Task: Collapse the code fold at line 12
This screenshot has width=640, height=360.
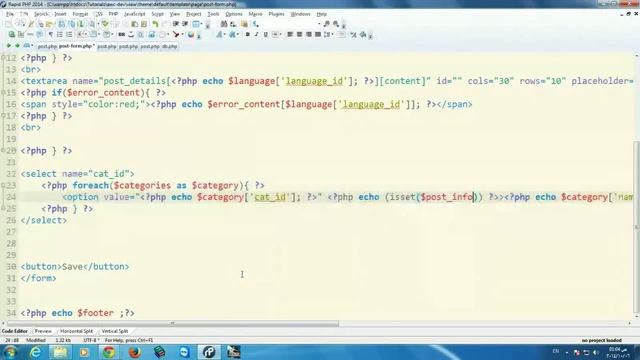Action: point(3,58)
